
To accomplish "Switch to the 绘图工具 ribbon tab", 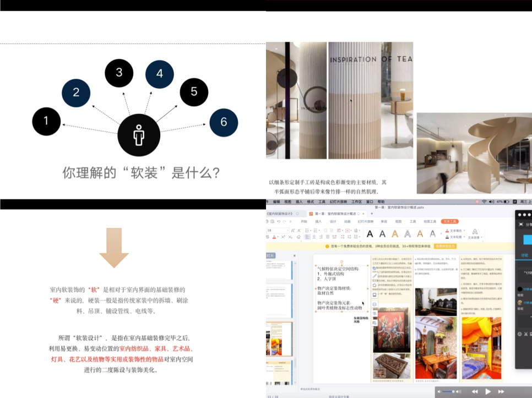I will (430, 221).
